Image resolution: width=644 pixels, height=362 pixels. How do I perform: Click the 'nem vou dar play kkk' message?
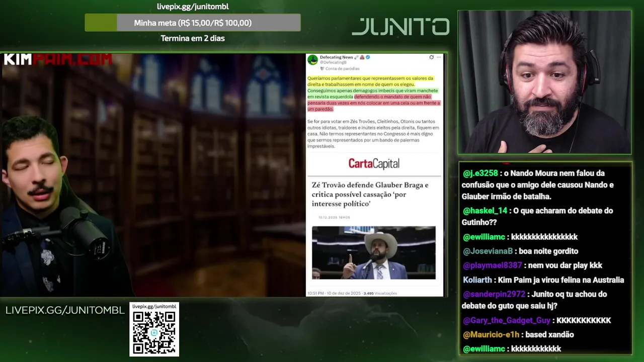point(565,265)
